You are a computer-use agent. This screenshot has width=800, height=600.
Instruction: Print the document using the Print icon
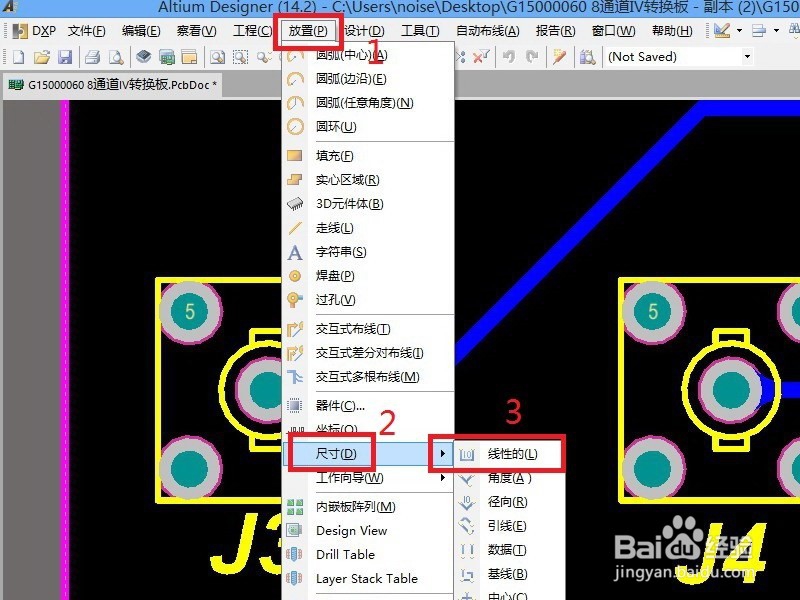[92, 58]
